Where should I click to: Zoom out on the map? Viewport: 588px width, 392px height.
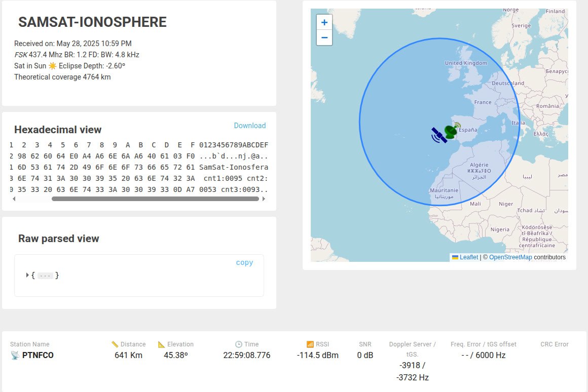324,38
